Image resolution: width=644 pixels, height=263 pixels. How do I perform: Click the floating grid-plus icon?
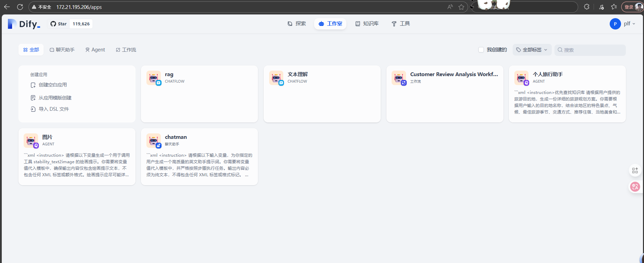pos(635,170)
